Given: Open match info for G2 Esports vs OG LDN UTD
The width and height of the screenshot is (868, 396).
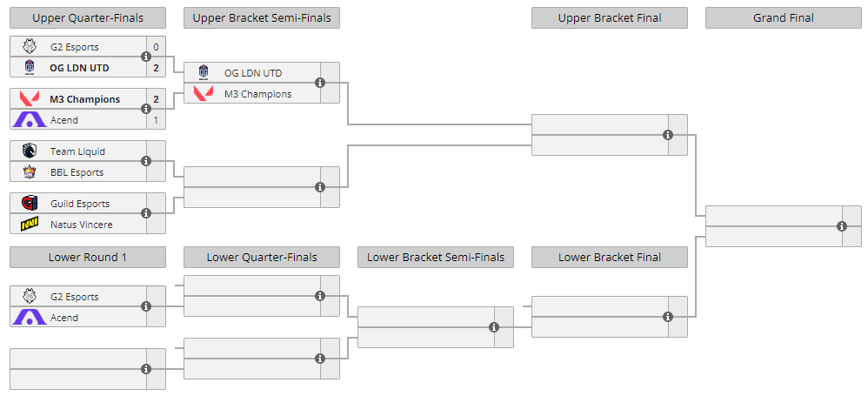Looking at the screenshot, I should (146, 57).
